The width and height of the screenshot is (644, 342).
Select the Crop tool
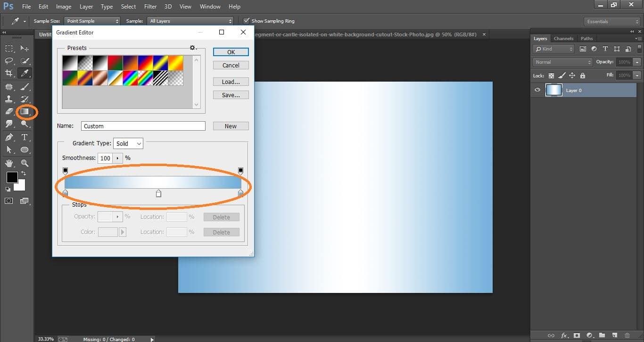tap(8, 73)
